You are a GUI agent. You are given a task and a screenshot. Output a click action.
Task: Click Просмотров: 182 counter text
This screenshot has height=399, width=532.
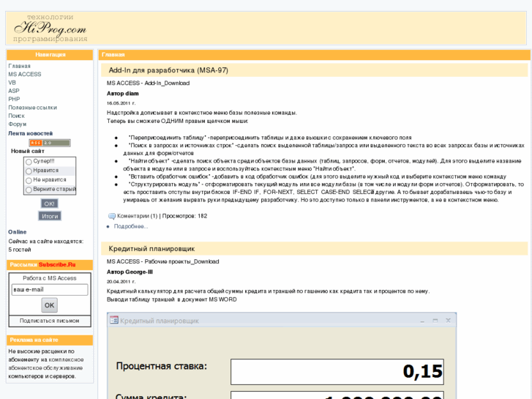pos(184,216)
